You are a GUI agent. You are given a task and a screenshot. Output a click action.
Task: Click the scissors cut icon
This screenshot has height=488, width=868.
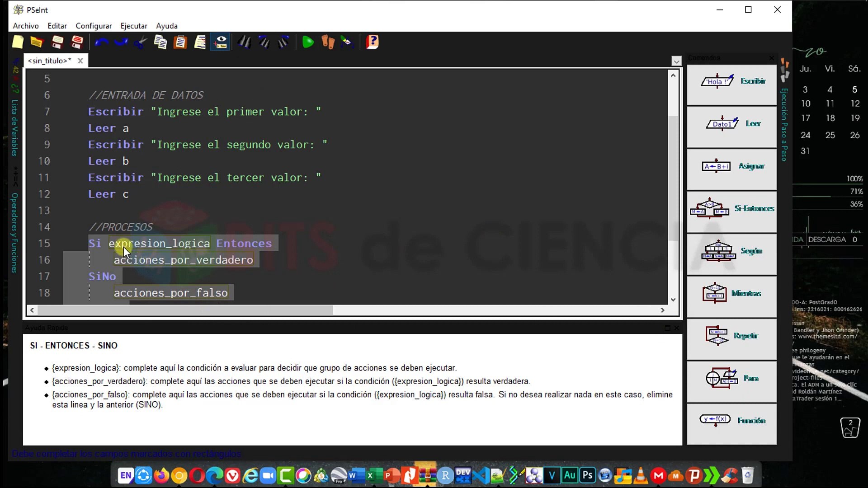click(141, 42)
